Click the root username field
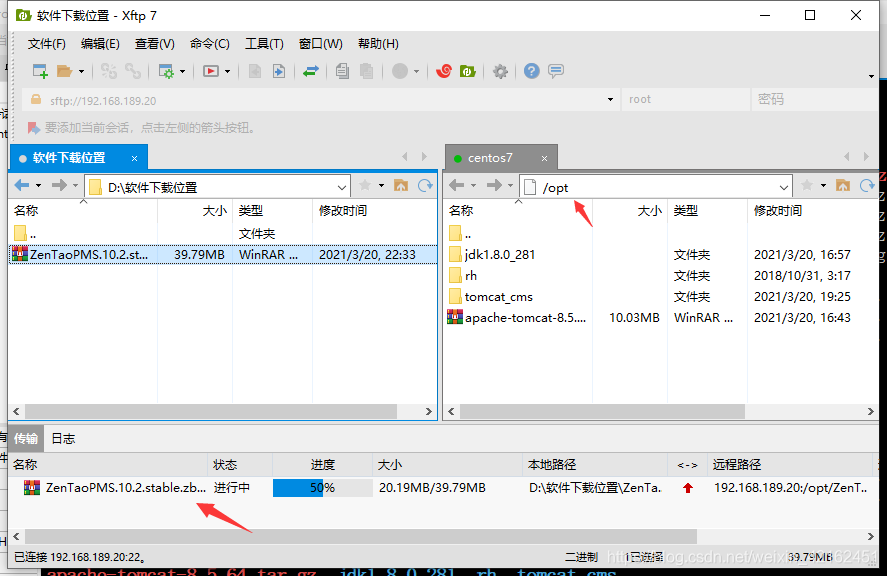The width and height of the screenshot is (887, 576). [686, 100]
